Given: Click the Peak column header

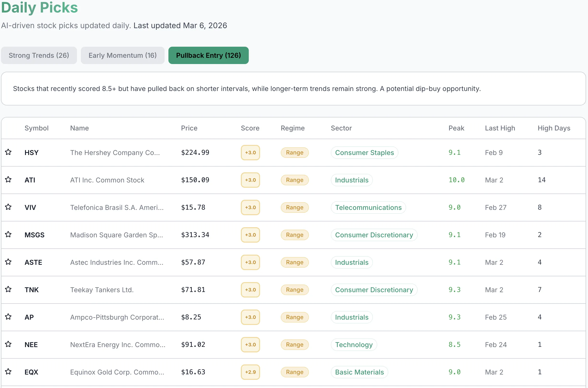Looking at the screenshot, I should click(456, 128).
